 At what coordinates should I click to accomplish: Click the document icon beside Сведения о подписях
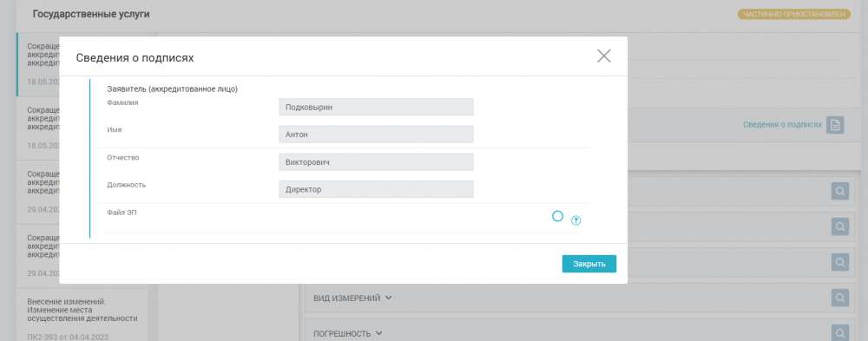[835, 125]
